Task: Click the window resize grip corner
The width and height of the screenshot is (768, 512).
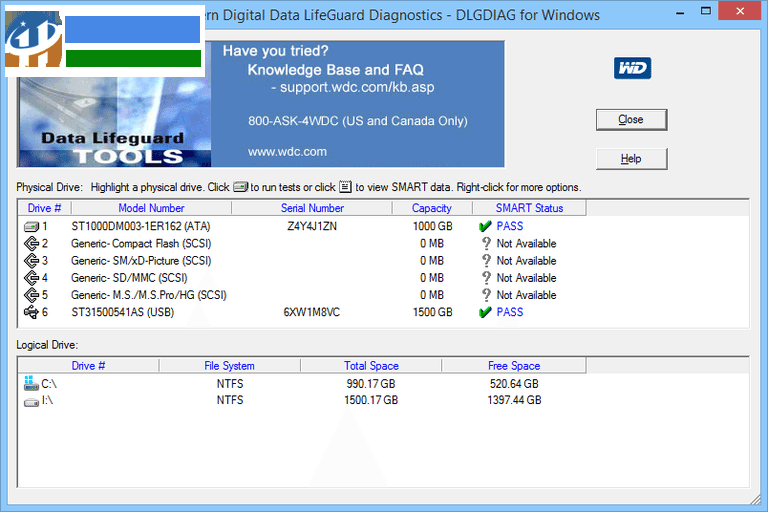Action: click(x=756, y=498)
